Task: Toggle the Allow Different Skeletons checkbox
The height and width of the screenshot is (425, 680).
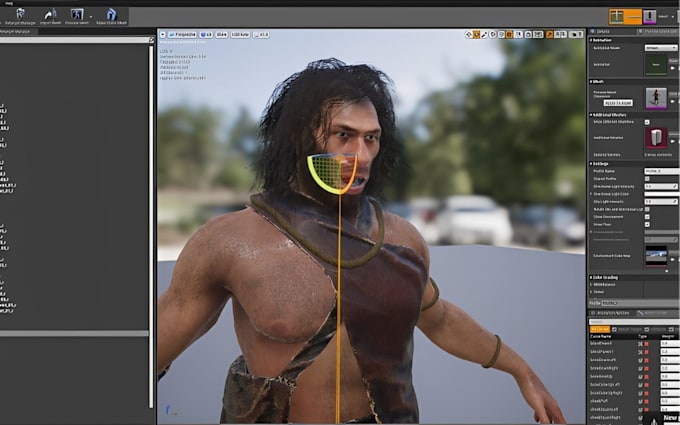Action: coord(647,122)
